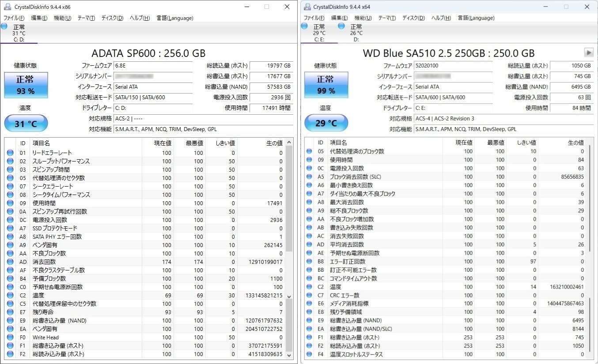Click status orb for SATA PHY エラー回数 row
Viewport: 598px width, 364px height.
coord(10,236)
